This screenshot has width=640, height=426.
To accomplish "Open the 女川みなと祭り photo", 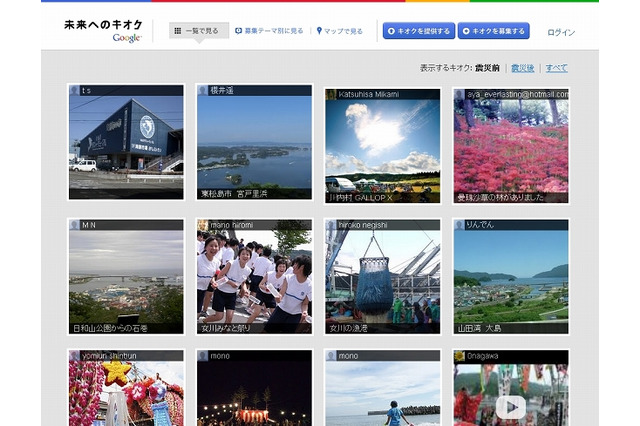I will coord(254,277).
